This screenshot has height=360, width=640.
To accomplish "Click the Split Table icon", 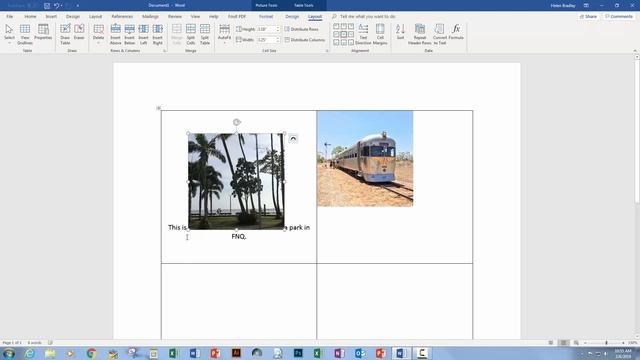I will (x=205, y=34).
